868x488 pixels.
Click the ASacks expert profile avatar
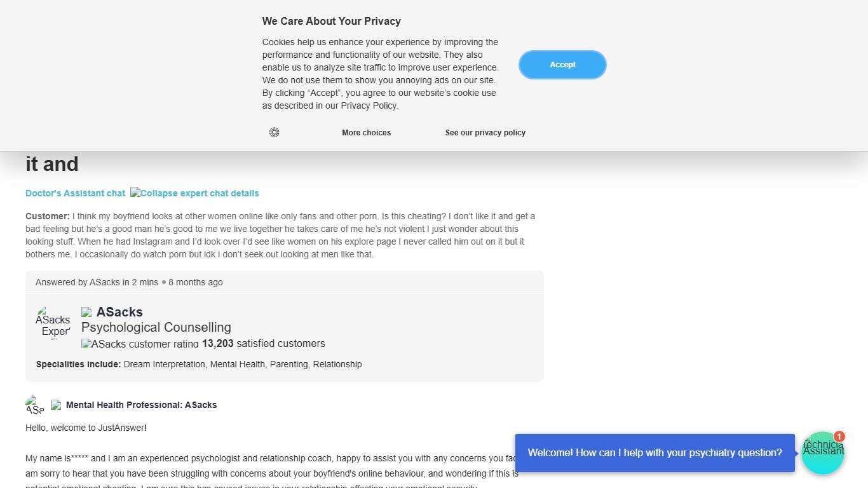click(x=53, y=323)
